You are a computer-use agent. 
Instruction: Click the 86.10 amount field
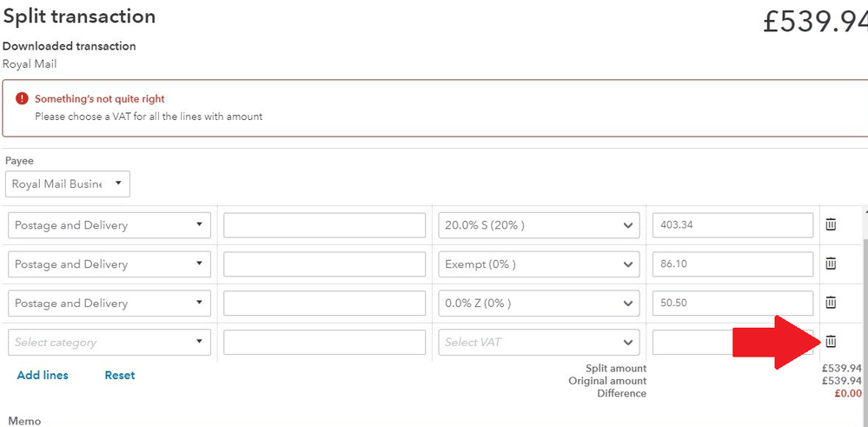point(732,264)
